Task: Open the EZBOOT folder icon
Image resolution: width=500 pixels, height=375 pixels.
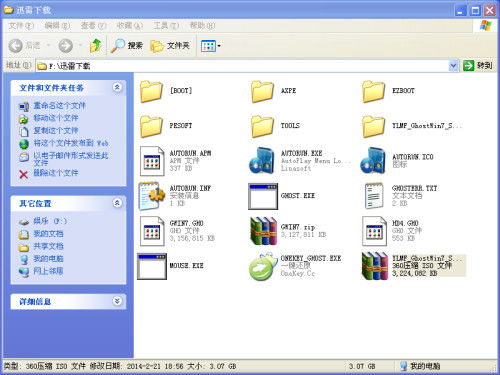Action: pyautogui.click(x=373, y=91)
